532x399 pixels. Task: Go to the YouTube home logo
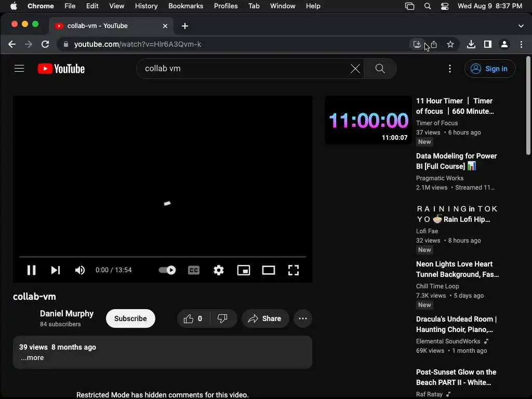61,69
